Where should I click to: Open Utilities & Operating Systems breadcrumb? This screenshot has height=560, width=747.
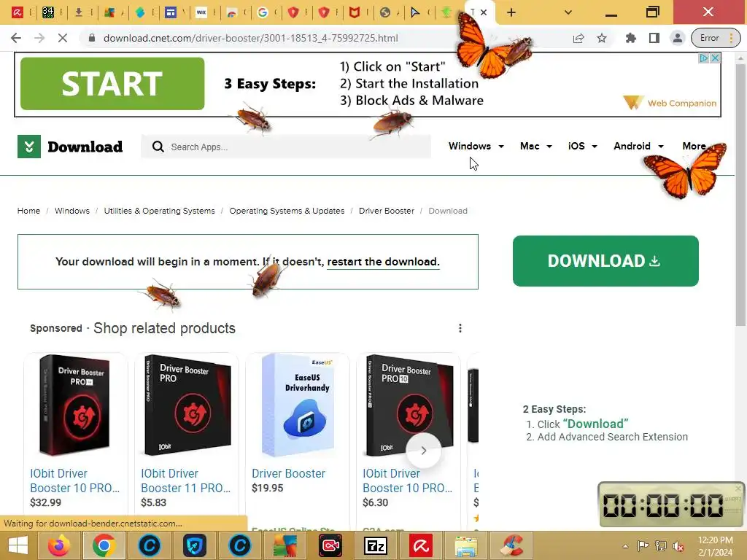[x=159, y=211]
